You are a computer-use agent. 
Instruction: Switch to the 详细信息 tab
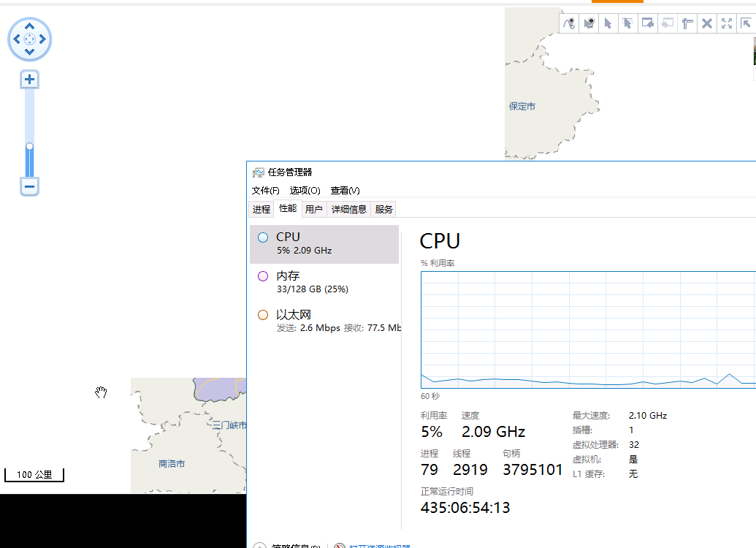(348, 210)
